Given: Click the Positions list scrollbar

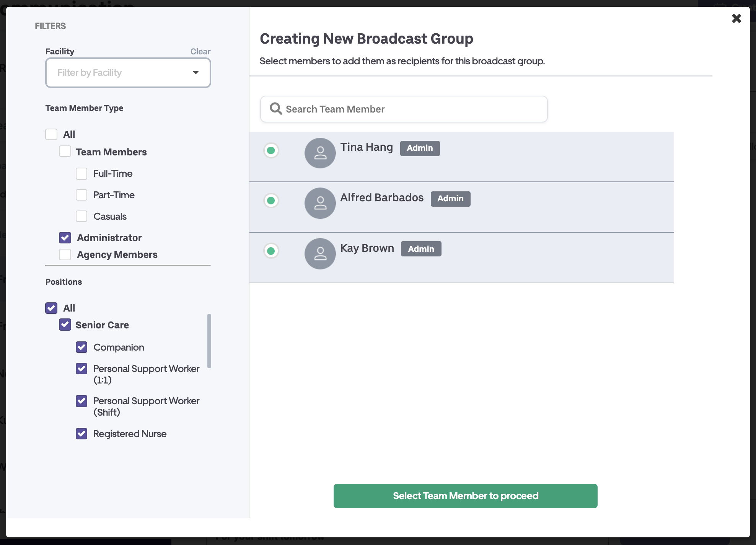Looking at the screenshot, I should [x=209, y=341].
